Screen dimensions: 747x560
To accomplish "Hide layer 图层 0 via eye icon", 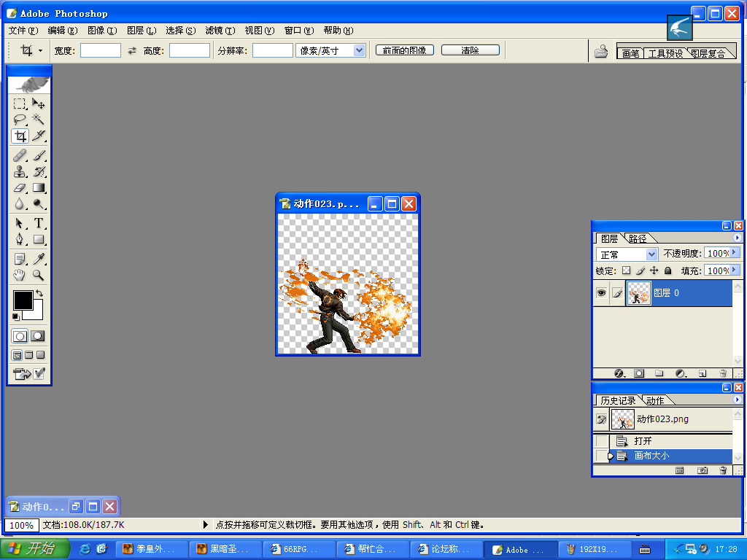I will coord(601,293).
